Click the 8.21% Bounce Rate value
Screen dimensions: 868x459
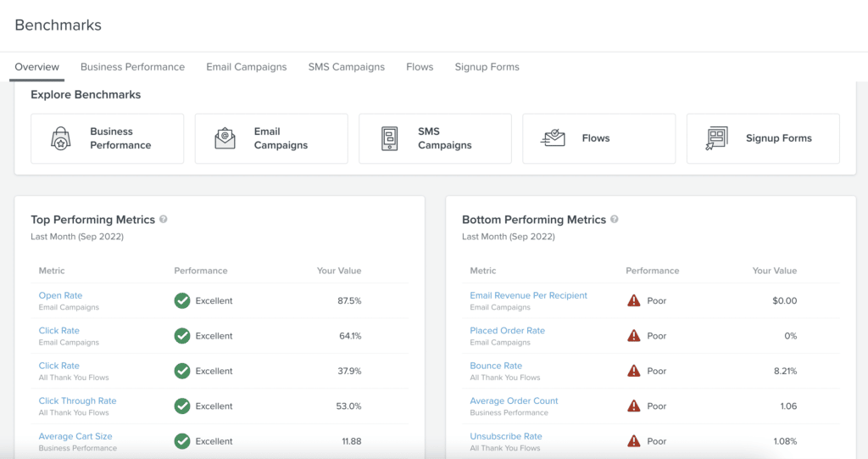pyautogui.click(x=786, y=371)
